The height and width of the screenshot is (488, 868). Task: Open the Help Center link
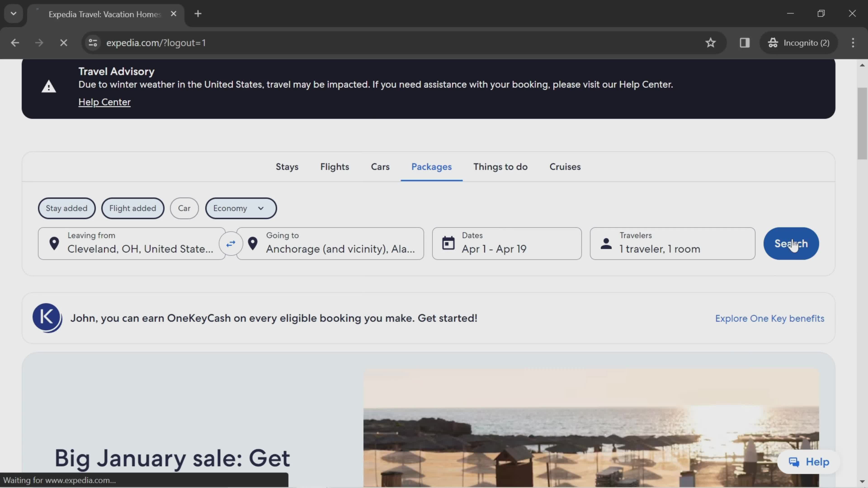pos(104,102)
